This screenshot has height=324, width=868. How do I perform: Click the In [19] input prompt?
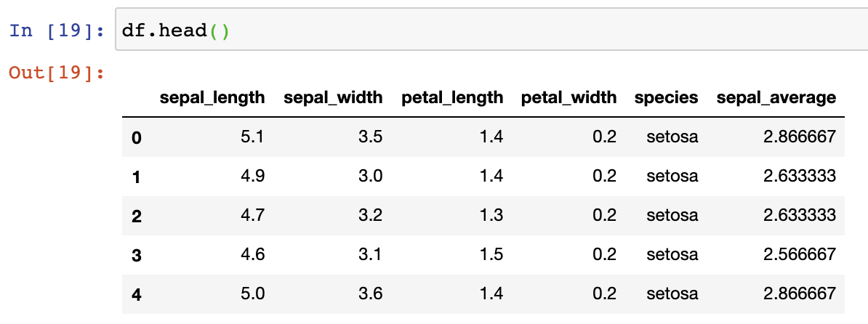coord(57,32)
